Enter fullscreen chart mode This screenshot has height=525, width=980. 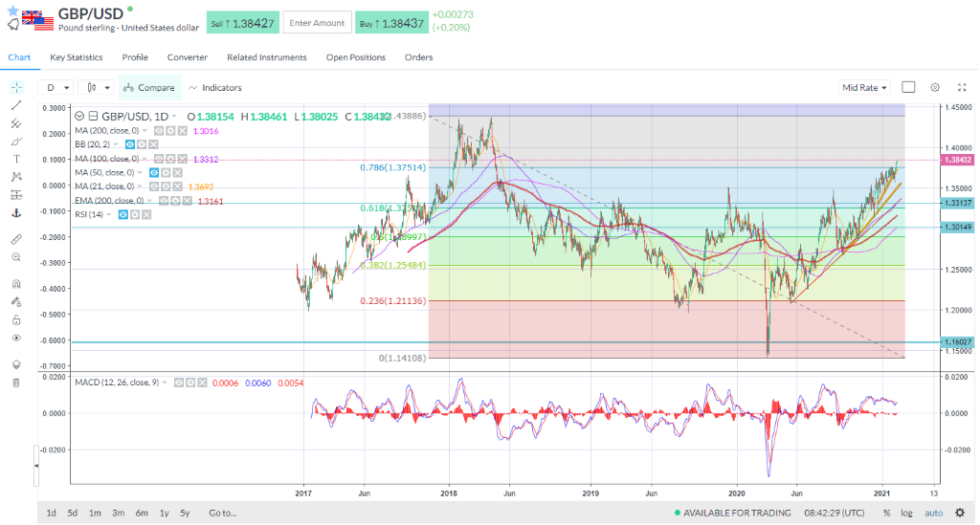point(962,87)
